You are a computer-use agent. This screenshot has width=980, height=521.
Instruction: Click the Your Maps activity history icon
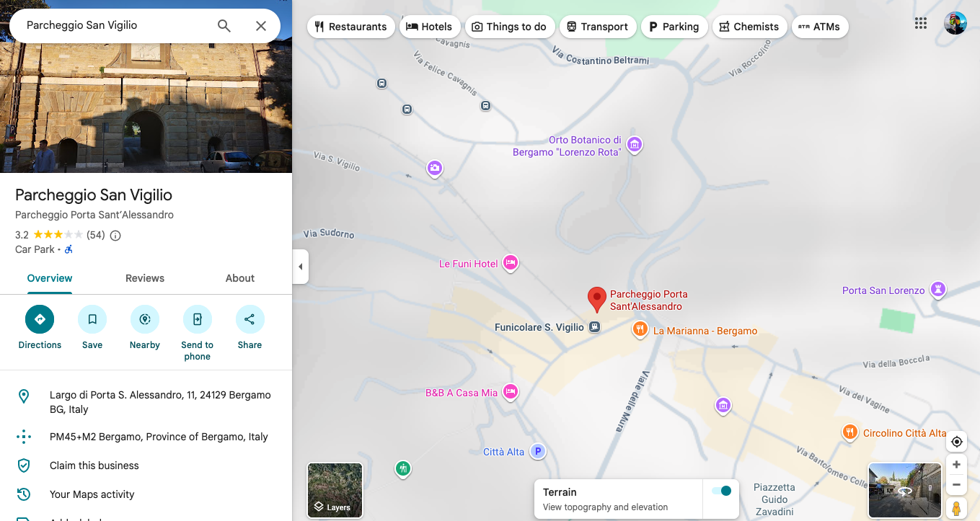[24, 494]
